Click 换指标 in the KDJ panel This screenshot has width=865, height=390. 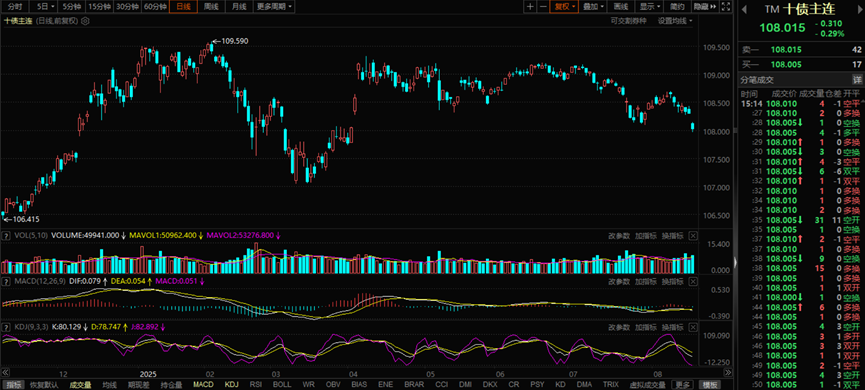(672, 327)
